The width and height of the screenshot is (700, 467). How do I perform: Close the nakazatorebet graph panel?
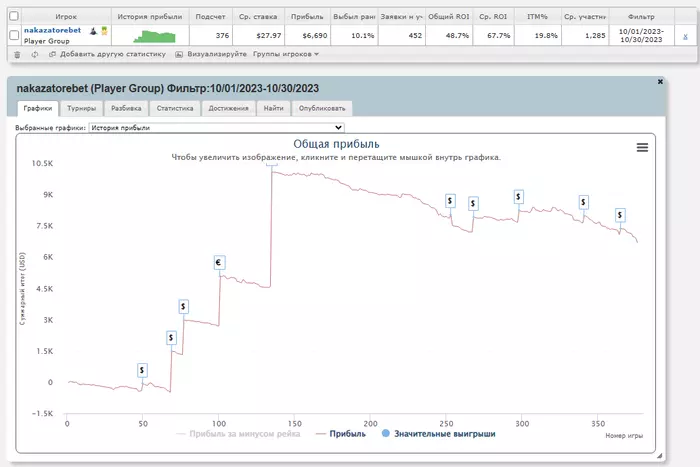point(660,82)
